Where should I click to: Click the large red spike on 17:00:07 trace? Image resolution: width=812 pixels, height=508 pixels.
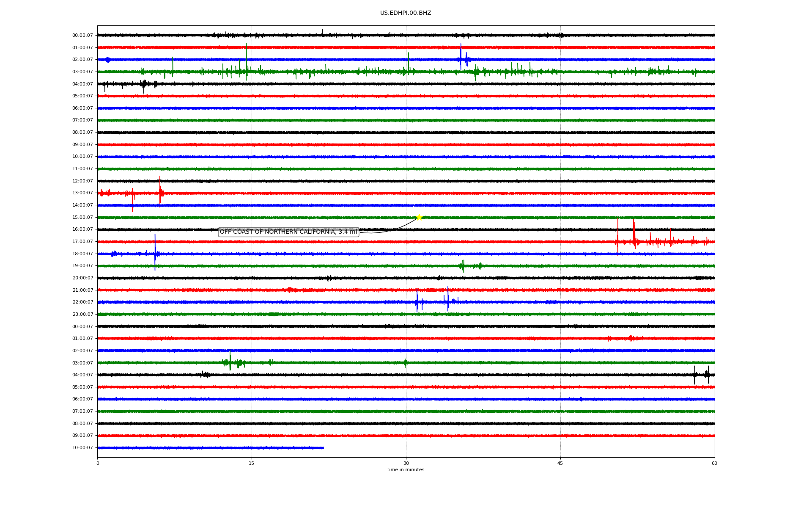pyautogui.click(x=618, y=237)
